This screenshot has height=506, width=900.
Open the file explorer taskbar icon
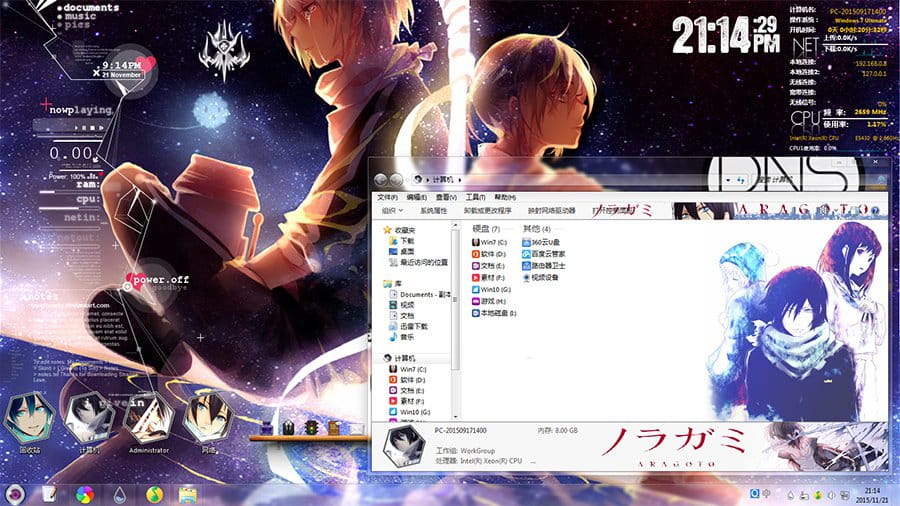187,494
